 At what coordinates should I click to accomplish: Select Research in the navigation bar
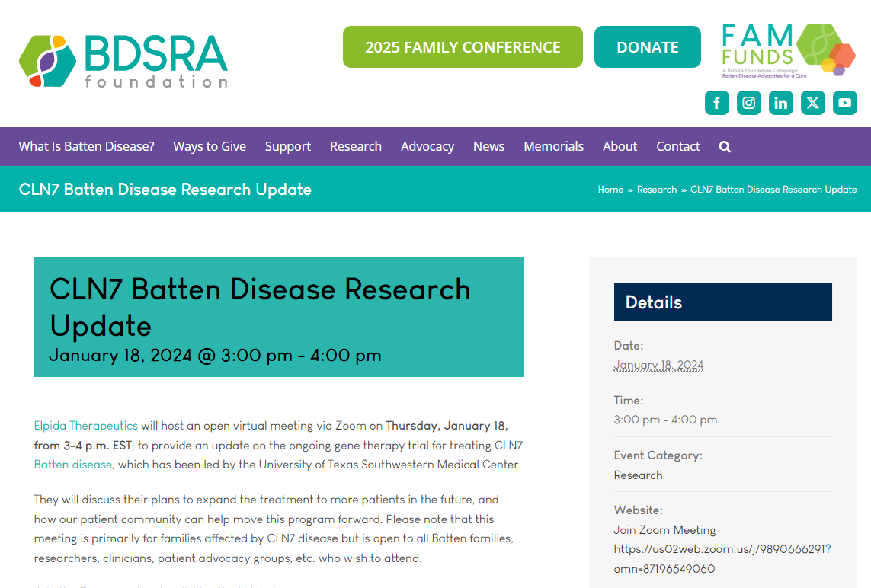[x=356, y=147]
